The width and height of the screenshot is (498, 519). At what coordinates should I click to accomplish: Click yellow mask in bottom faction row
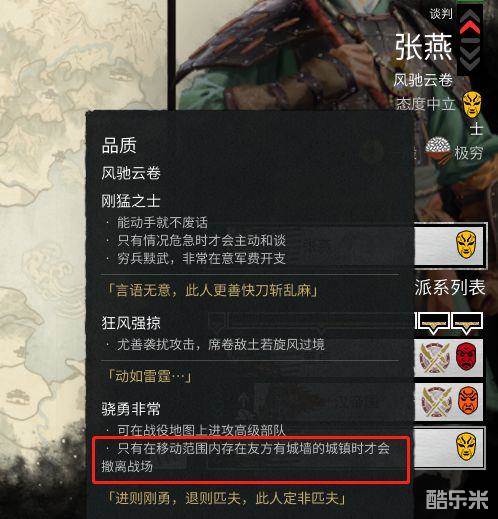click(x=466, y=446)
